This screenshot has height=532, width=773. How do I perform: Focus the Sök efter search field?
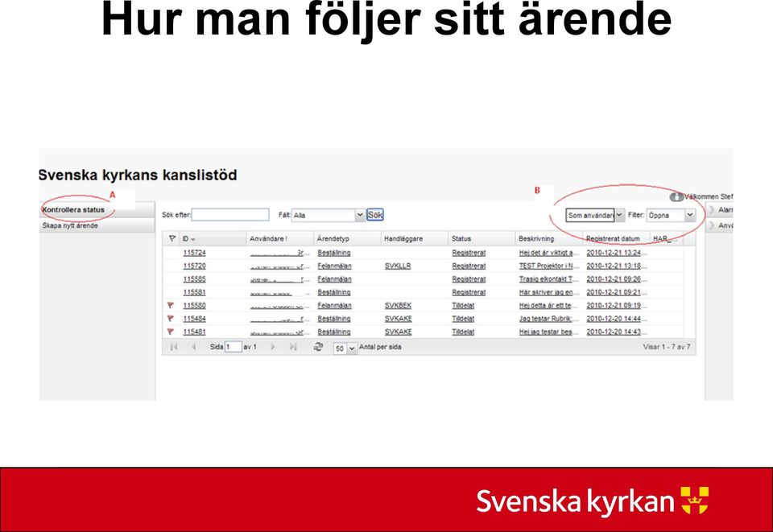tap(230, 215)
